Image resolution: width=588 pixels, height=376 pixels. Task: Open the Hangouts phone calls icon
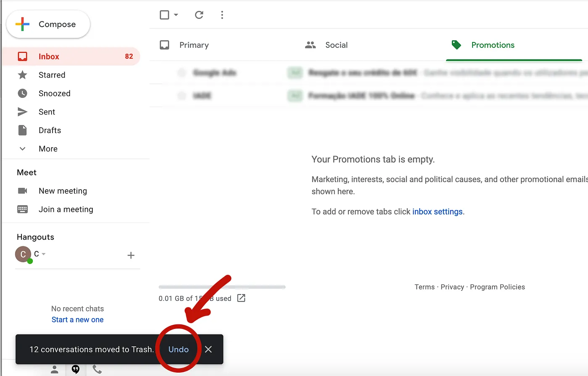click(97, 369)
